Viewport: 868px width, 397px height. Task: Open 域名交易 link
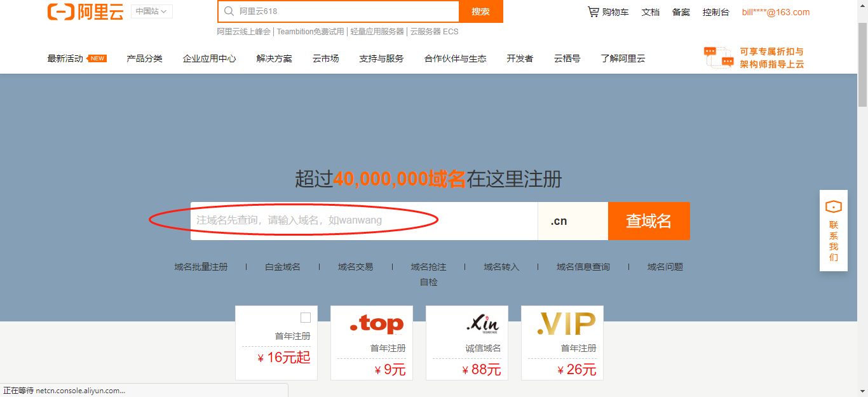(x=356, y=267)
